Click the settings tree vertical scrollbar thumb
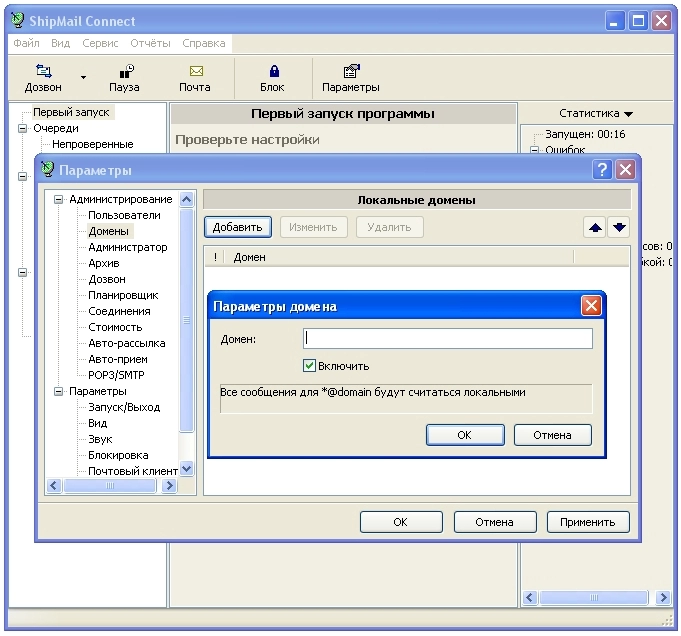681x636 pixels. point(187,320)
